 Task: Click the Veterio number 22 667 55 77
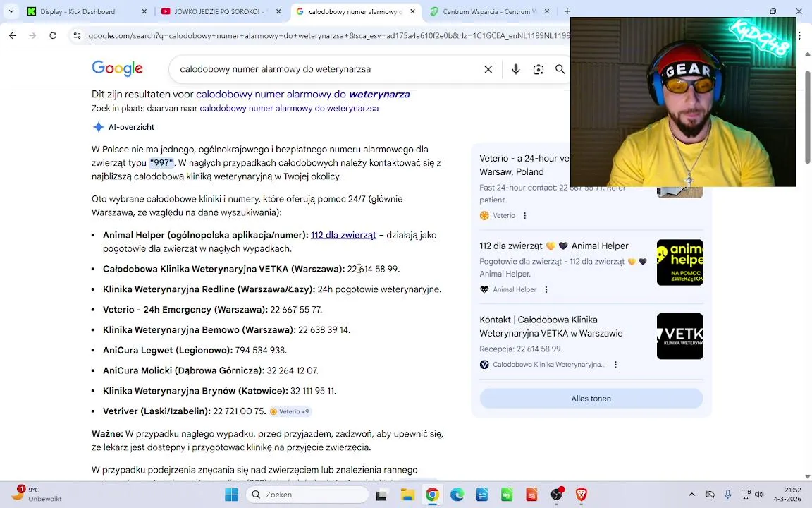(x=295, y=310)
